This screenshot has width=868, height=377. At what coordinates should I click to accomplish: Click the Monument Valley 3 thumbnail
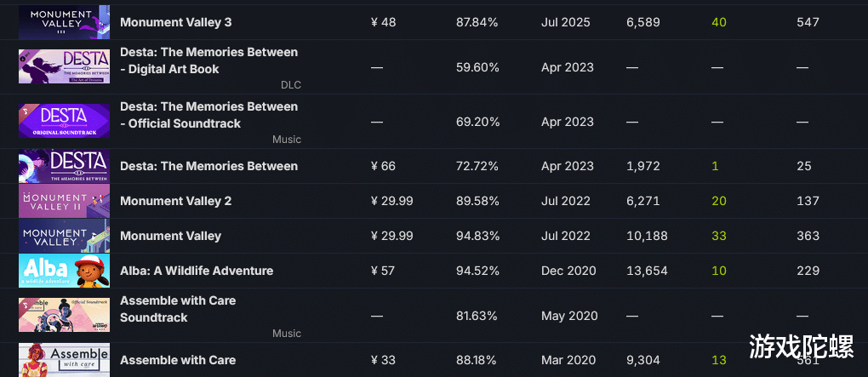pos(64,21)
